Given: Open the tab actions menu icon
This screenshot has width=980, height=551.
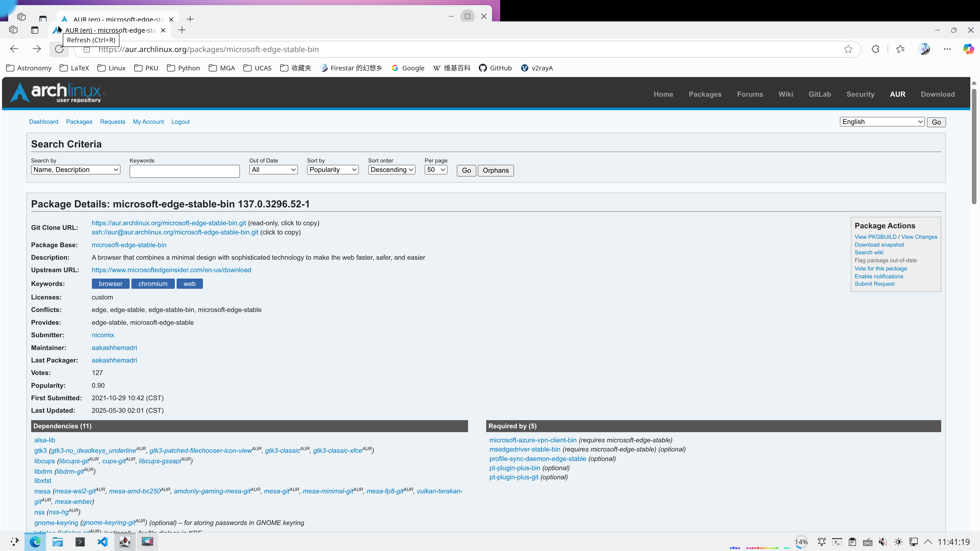Looking at the screenshot, I should [35, 30].
